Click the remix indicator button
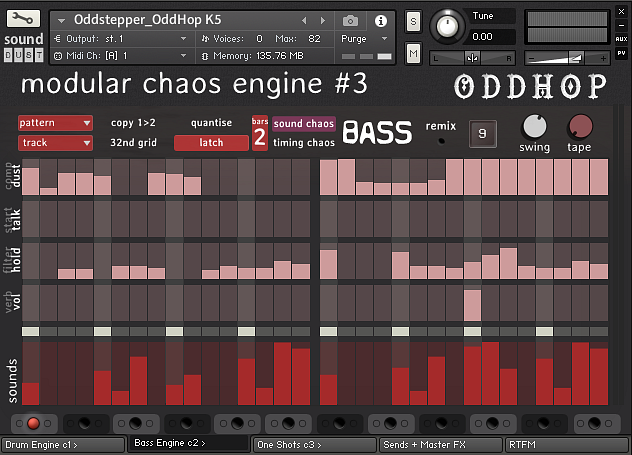 441,141
